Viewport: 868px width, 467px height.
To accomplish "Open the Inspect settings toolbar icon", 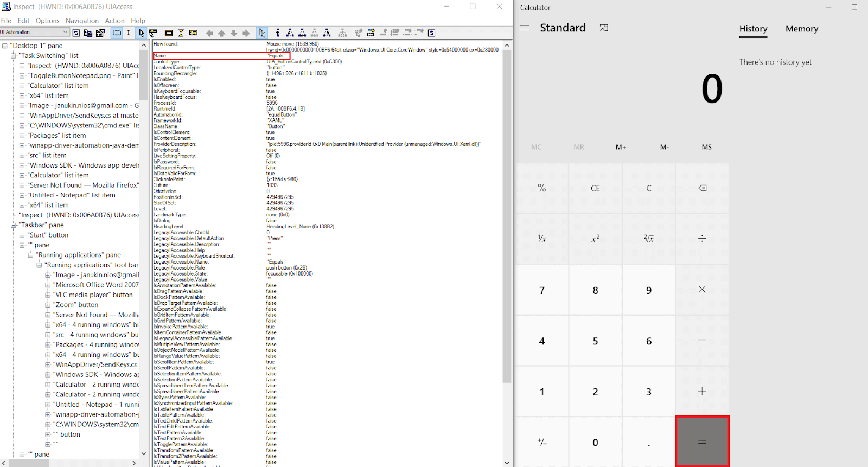I will (x=100, y=33).
